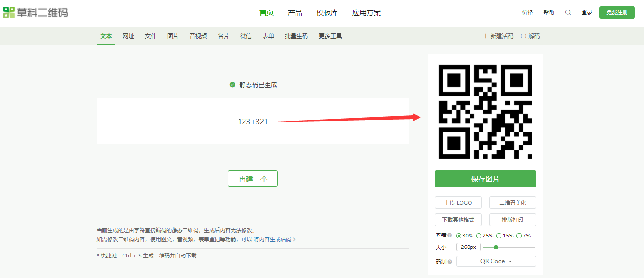Viewport: 644px width, 278px height.
Task: Click the size slider handle
Action: tap(496, 247)
